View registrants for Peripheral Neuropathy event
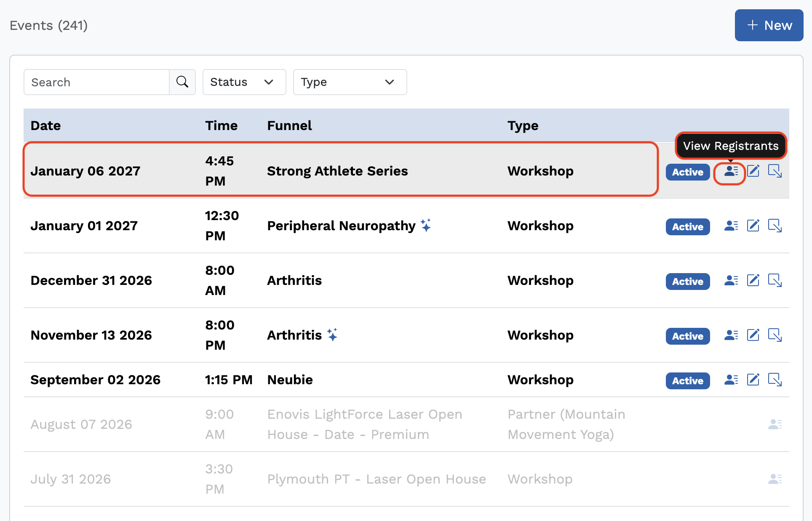This screenshot has height=521, width=812. coord(731,226)
